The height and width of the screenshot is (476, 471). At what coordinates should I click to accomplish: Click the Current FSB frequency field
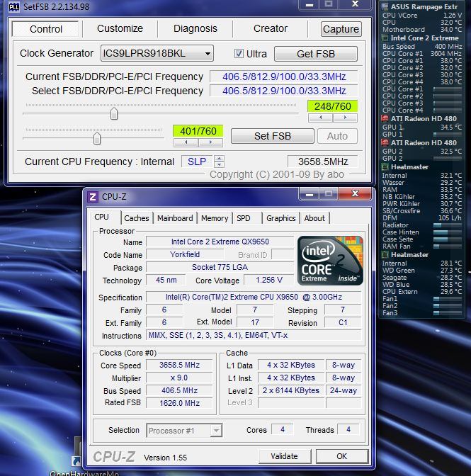tap(284, 76)
